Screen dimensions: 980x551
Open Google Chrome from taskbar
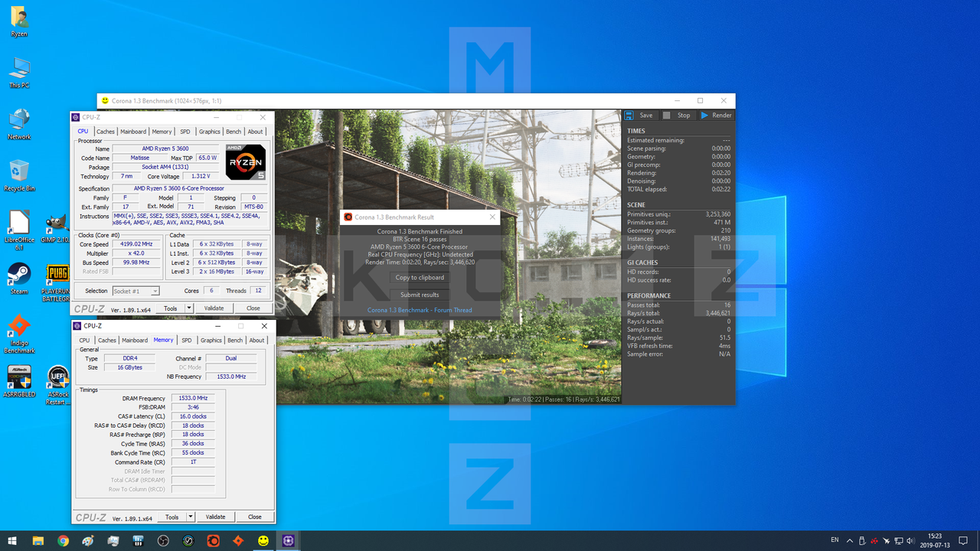[x=63, y=540]
